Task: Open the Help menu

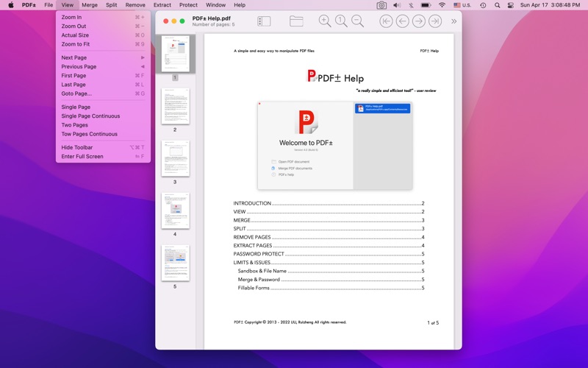Action: [240, 5]
